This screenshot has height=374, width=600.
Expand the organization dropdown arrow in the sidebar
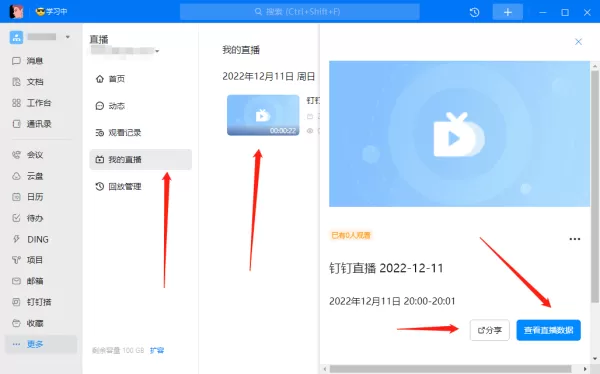(68, 37)
